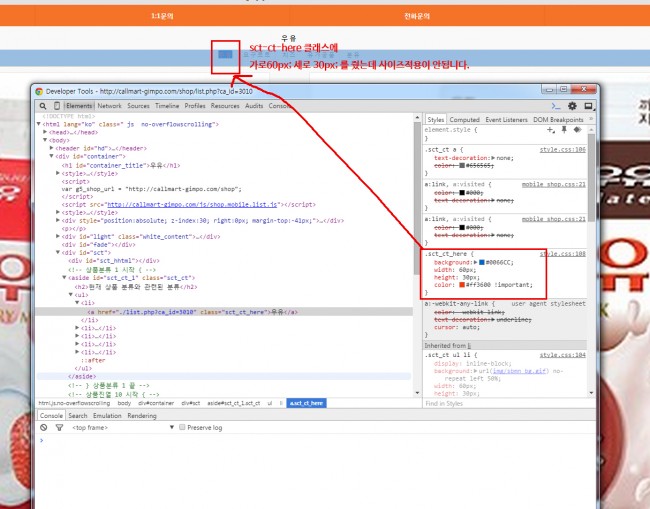Image resolution: width=650 pixels, height=509 pixels.
Task: Switch to the Elements panel
Action: click(x=79, y=106)
